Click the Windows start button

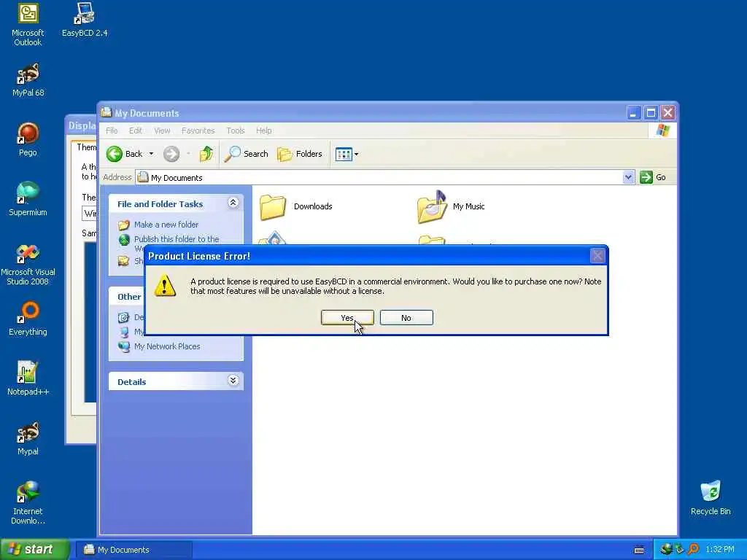[34, 550]
